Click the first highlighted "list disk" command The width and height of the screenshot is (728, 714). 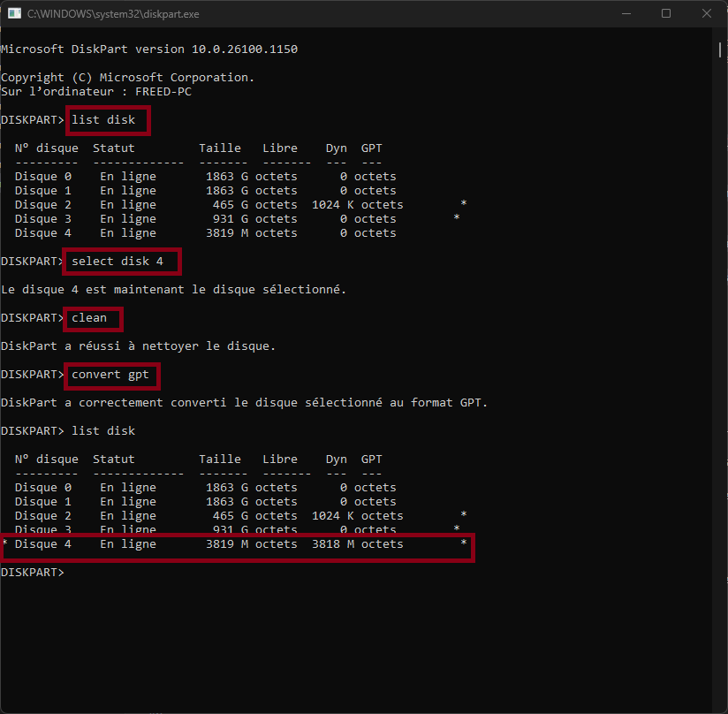coord(107,120)
